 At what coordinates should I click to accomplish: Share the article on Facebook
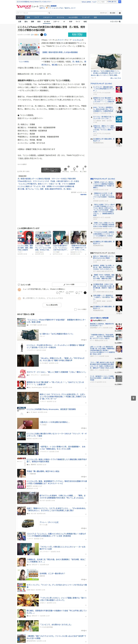(45, 35)
